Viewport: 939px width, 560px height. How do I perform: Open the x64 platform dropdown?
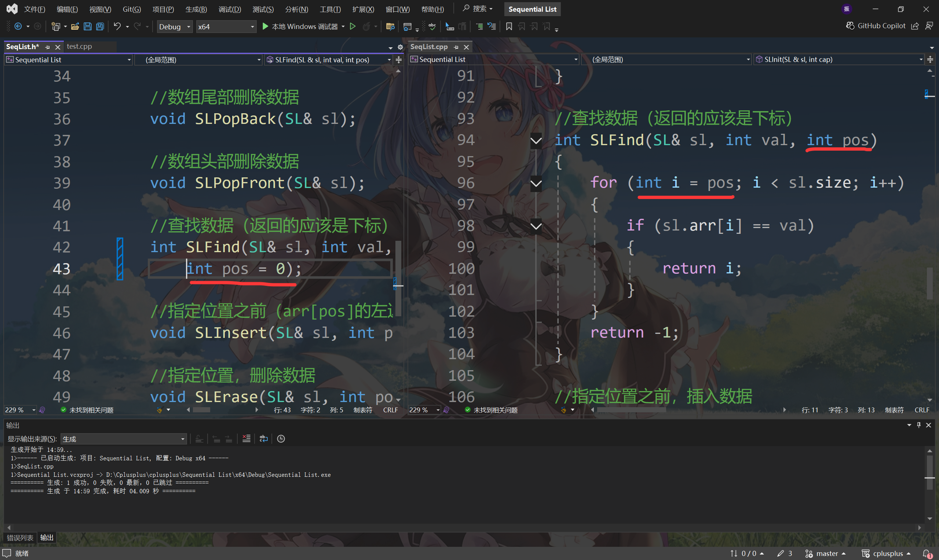[x=226, y=26]
